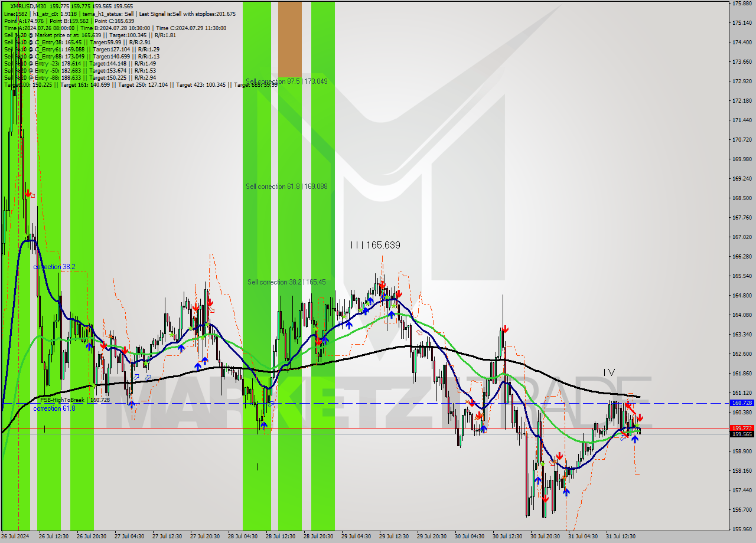756x543 pixels.
Task: Click the '28 Jul 20:30' time label
Action: coord(318,537)
